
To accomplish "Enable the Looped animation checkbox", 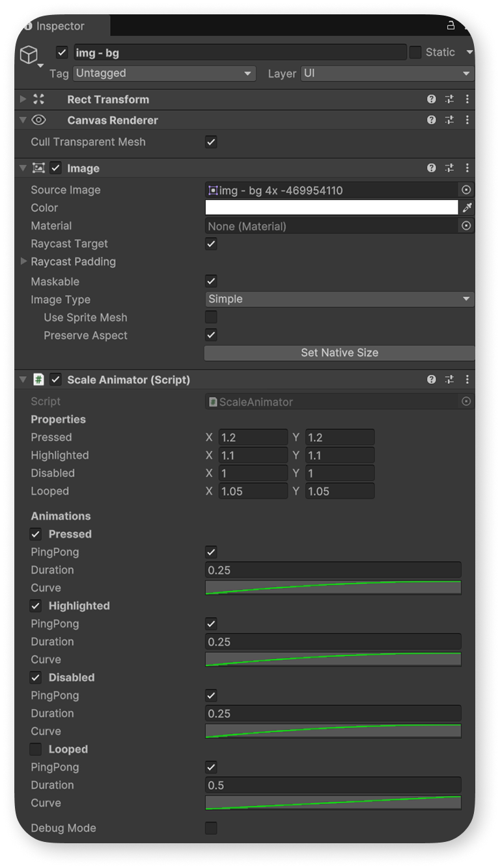I will (36, 749).
